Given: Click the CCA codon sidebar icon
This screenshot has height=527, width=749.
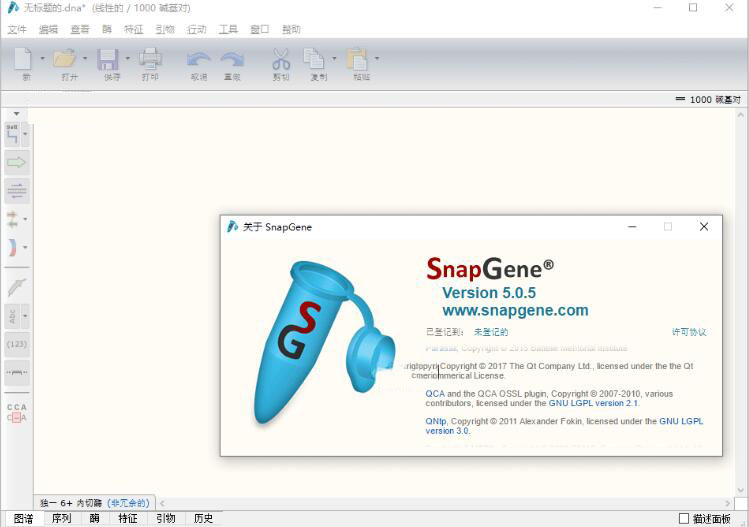Looking at the screenshot, I should (x=16, y=412).
